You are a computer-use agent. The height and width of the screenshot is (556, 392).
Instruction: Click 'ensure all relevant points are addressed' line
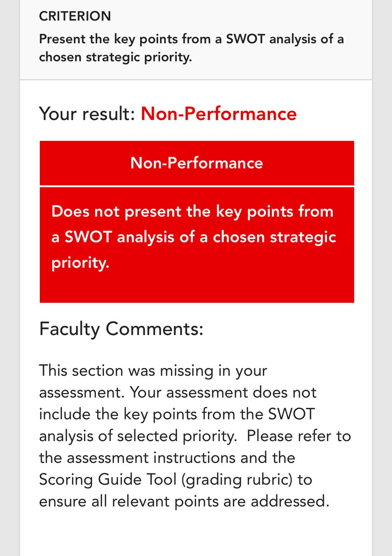coord(184,501)
